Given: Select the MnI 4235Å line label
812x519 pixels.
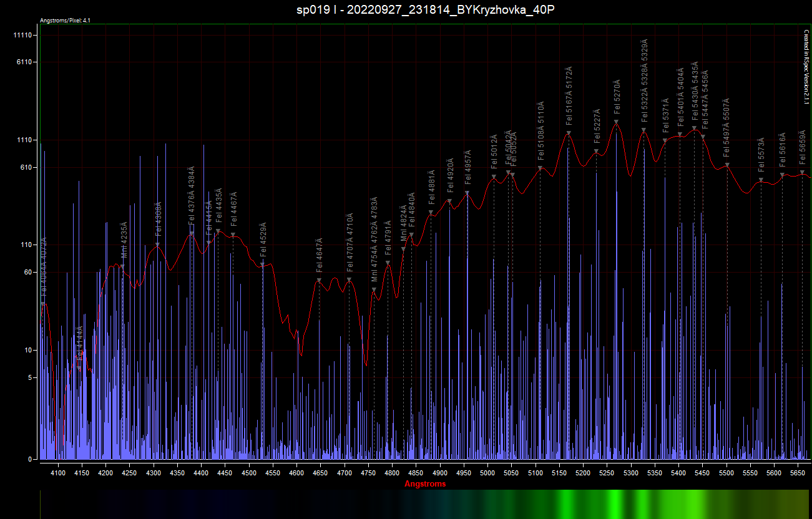Looking at the screenshot, I should [124, 240].
